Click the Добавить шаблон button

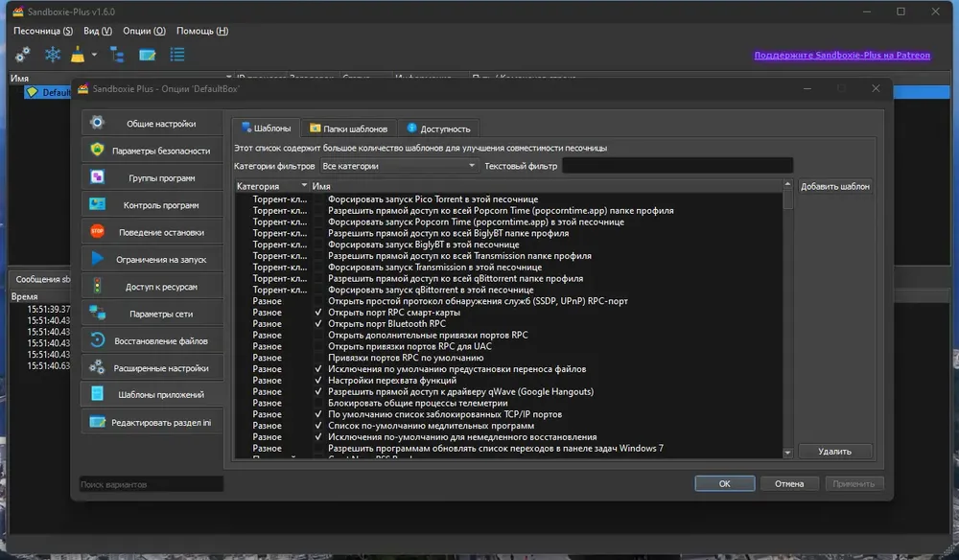835,186
